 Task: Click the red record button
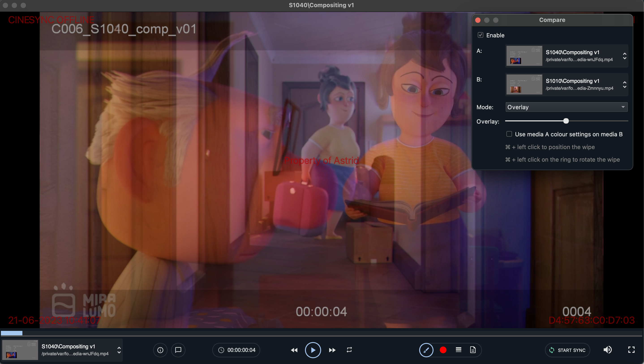tap(443, 350)
